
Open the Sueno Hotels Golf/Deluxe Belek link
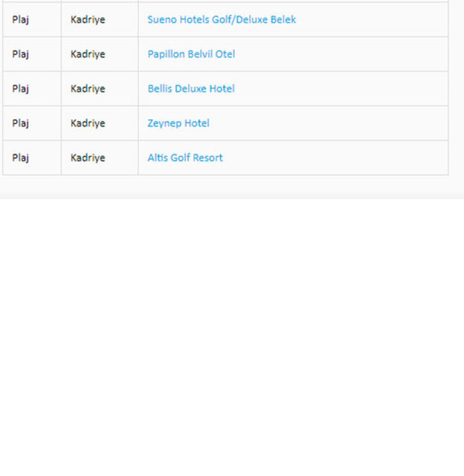[221, 19]
